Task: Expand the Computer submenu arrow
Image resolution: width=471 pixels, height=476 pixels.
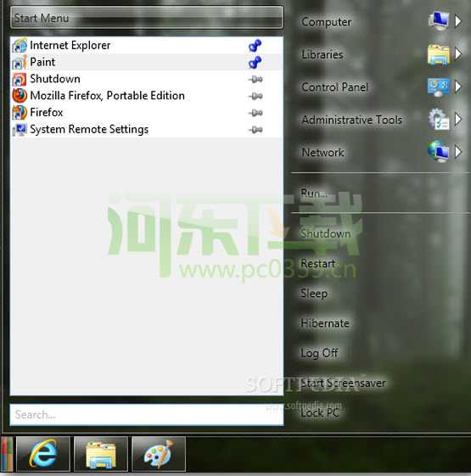Action: (x=458, y=21)
